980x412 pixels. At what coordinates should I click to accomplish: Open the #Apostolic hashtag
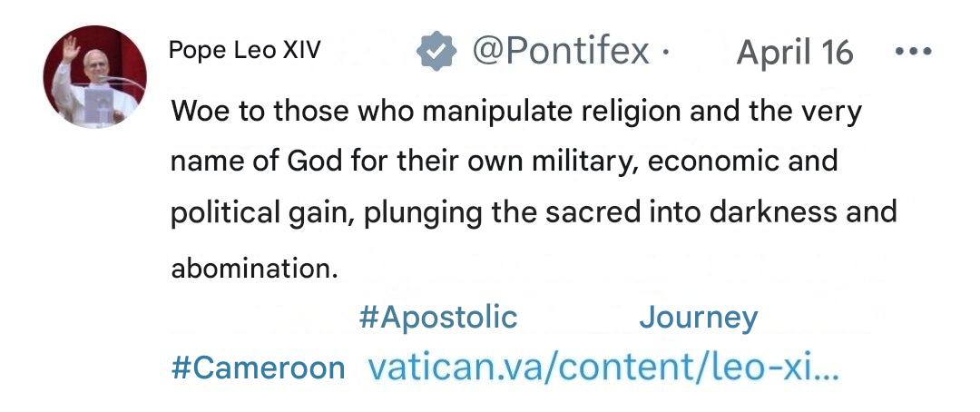438,318
